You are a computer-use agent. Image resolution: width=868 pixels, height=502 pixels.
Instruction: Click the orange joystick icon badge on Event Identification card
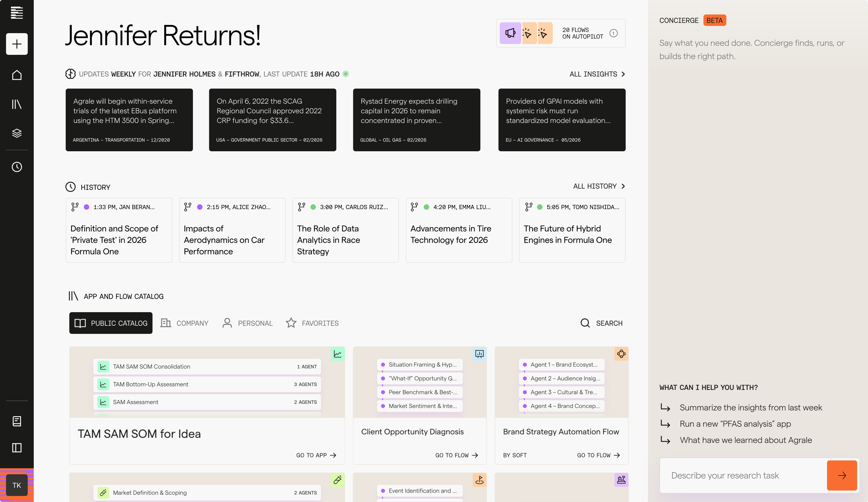point(480,480)
